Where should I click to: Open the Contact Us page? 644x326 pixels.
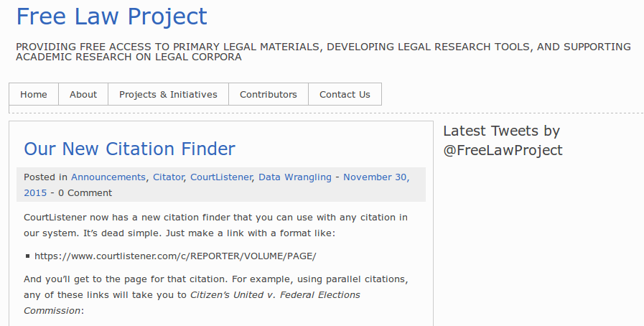[x=345, y=94]
